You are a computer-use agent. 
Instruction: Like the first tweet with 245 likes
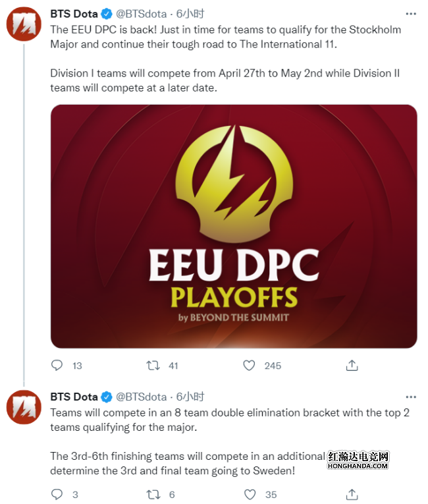(250, 365)
